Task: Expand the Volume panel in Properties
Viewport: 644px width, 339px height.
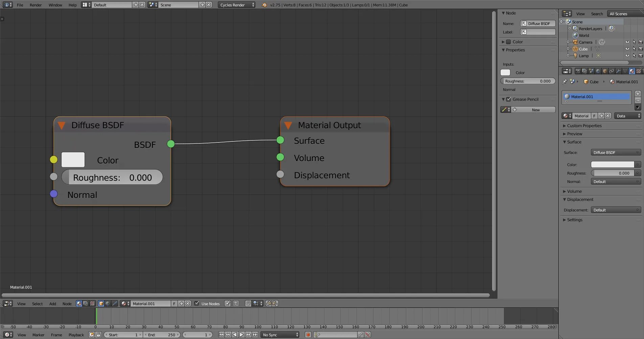Action: [x=574, y=191]
